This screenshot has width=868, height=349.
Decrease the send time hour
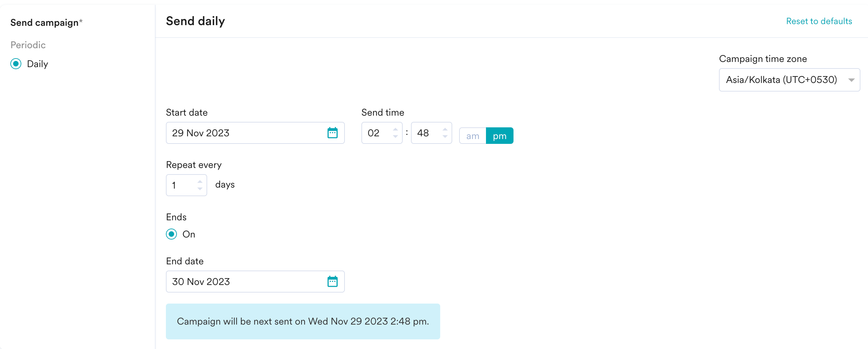pos(395,137)
